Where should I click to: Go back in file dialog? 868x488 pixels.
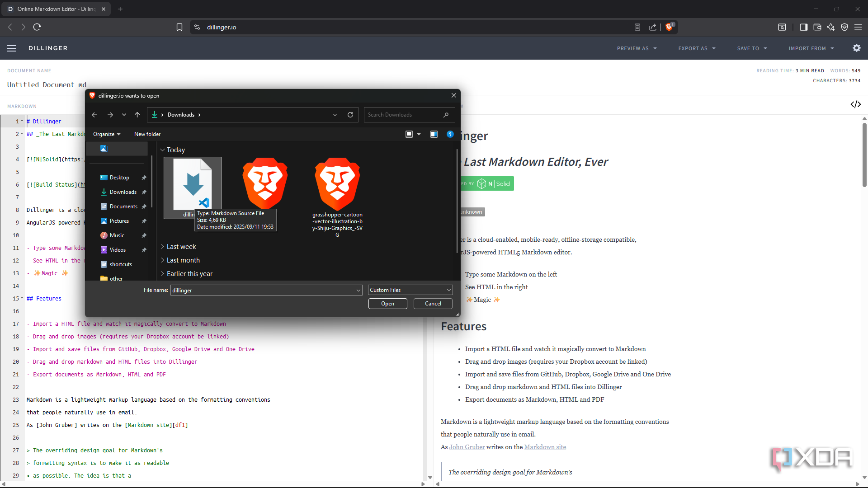[x=94, y=115]
